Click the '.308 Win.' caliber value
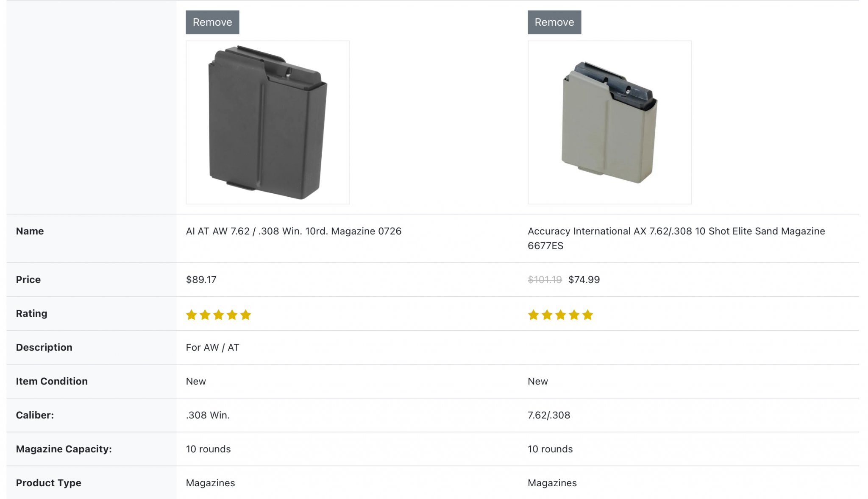868x499 pixels. (208, 415)
